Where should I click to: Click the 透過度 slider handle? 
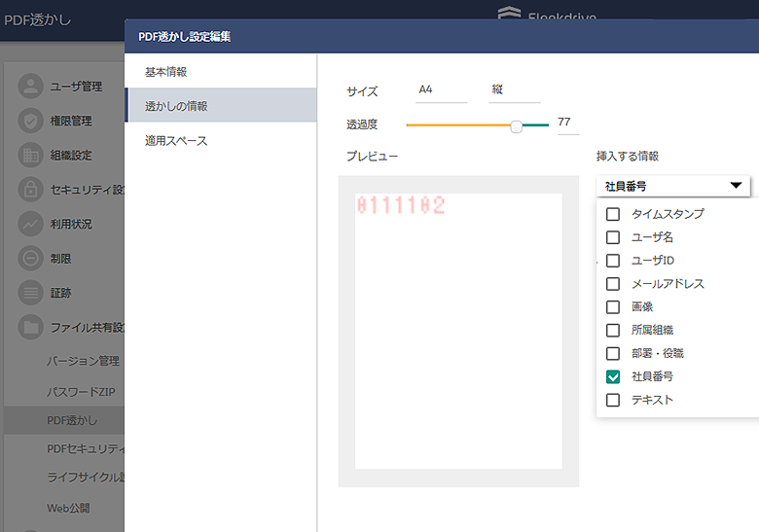tap(517, 126)
